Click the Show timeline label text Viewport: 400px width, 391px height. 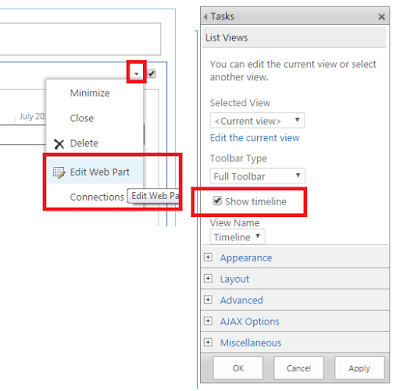pos(256,202)
